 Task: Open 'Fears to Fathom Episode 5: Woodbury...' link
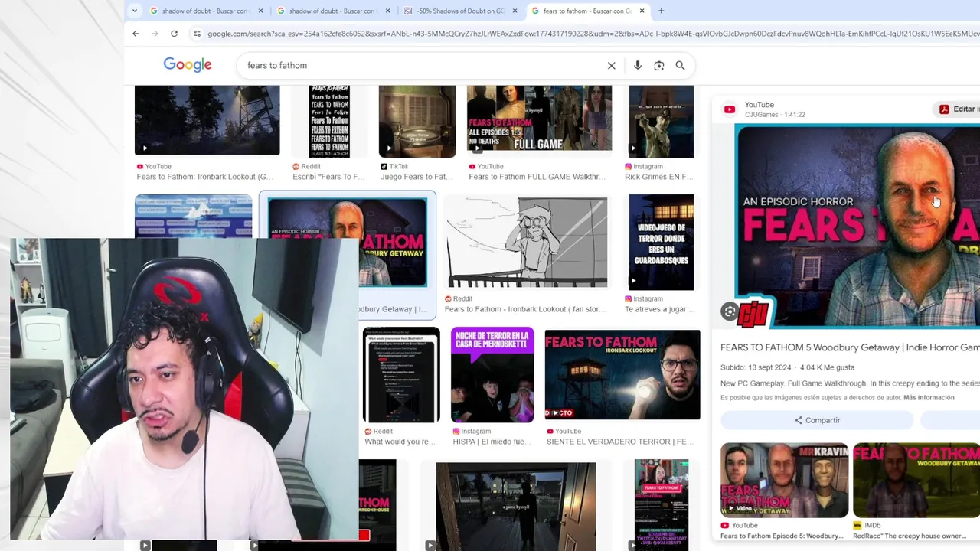[x=782, y=536]
